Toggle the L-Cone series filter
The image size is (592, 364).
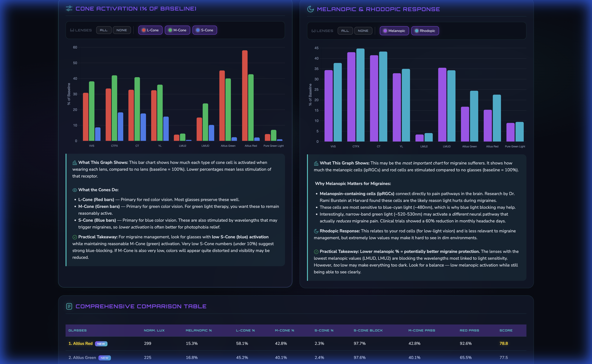coord(150,30)
